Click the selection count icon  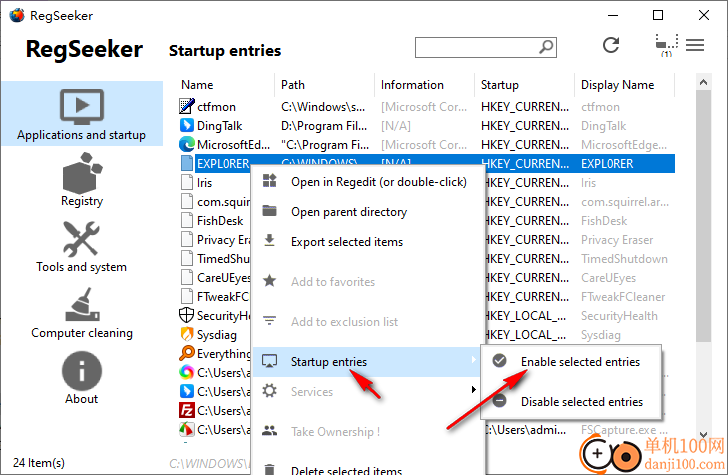[x=667, y=45]
